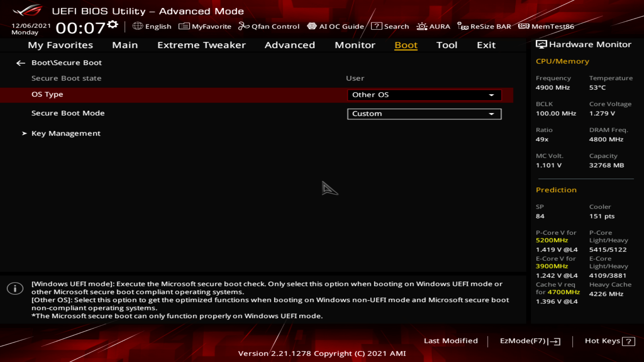
Task: Open AURA lighting control
Action: coord(433,26)
